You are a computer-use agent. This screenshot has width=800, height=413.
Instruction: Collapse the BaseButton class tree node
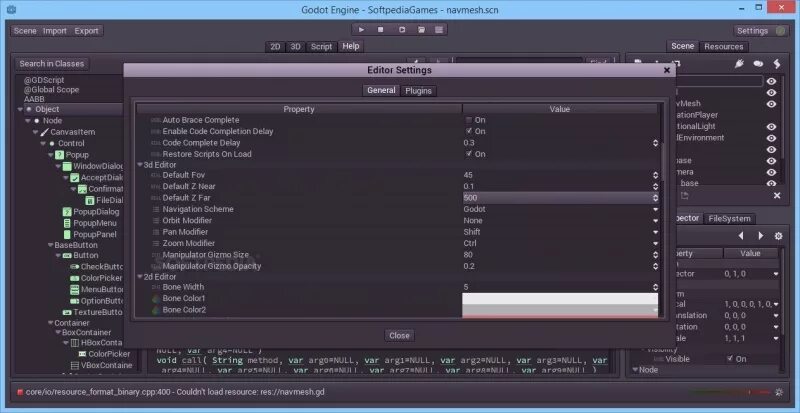point(50,245)
